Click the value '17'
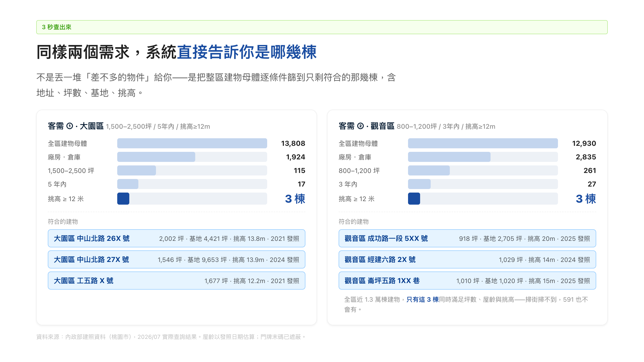Viewport: 644px width, 362px height. [x=301, y=184]
